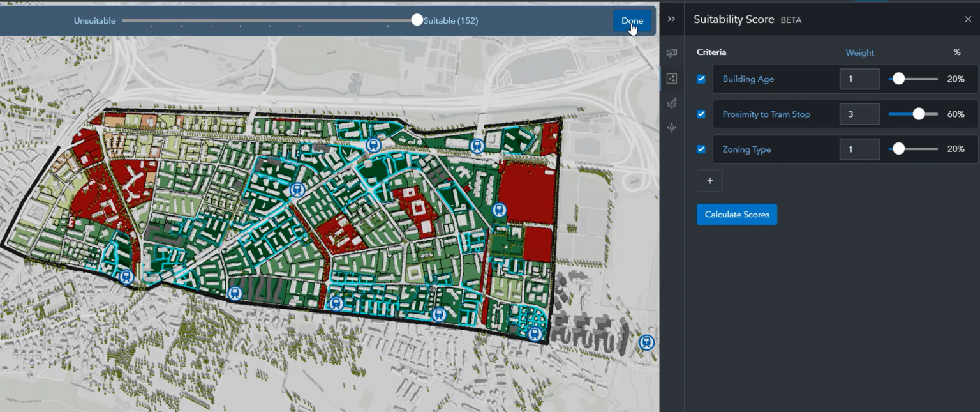The width and height of the screenshot is (980, 412).
Task: Disable the Proximity to Tram Stop criterion
Action: [x=701, y=114]
